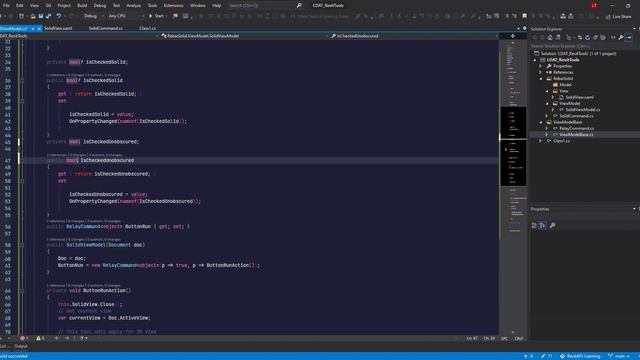Collapse the IsCheckedUnobscured property region
The height and width of the screenshot is (360, 640).
[22, 160]
